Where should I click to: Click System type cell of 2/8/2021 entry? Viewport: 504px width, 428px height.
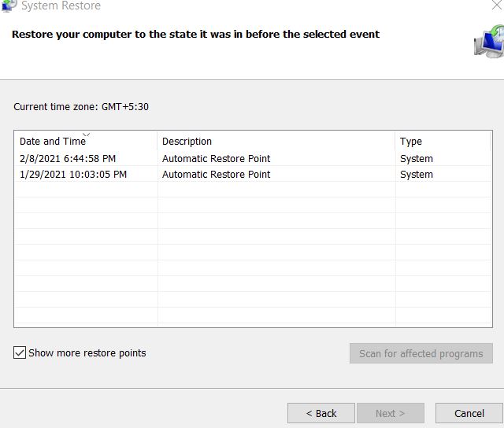417,159
